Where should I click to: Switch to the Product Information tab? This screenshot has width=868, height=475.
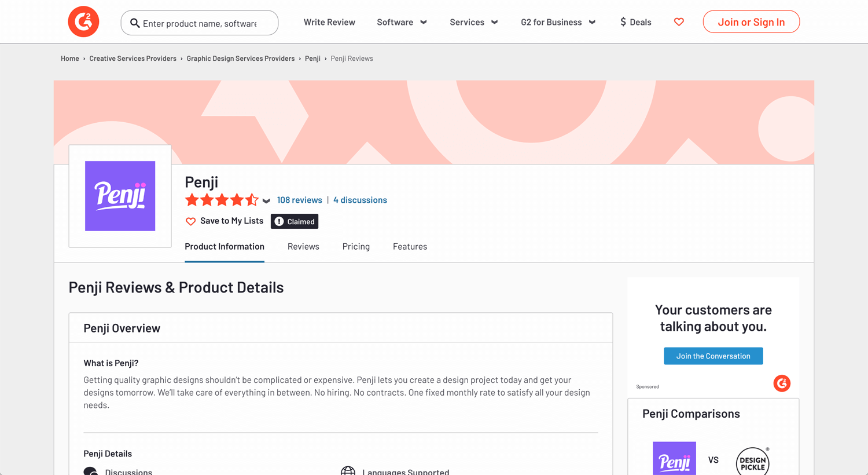pos(225,247)
